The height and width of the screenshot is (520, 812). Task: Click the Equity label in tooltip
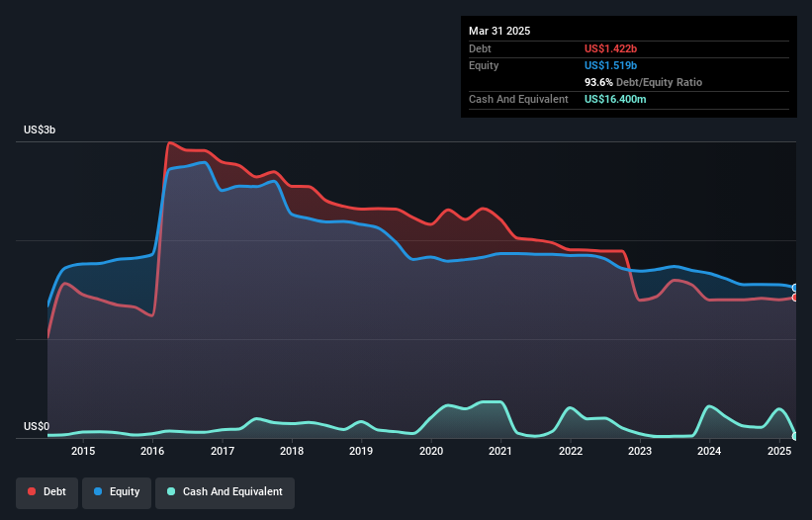point(484,65)
